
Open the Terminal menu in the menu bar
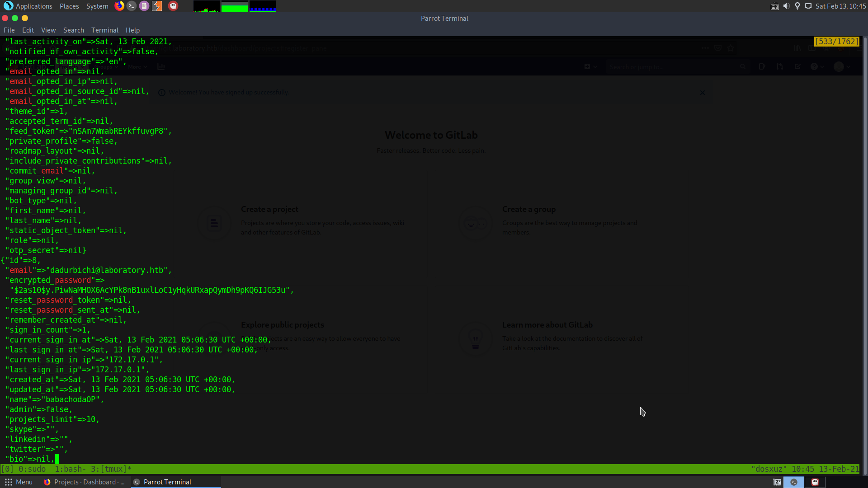105,30
